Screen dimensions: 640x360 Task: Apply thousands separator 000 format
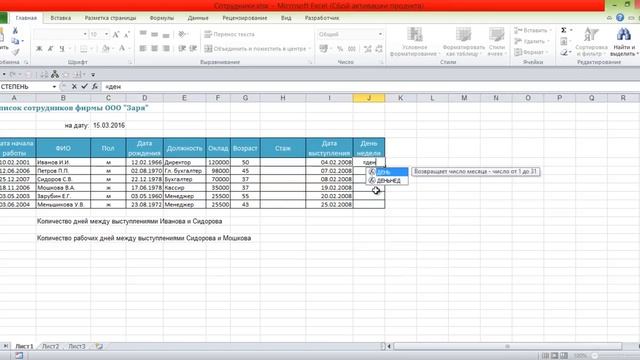pos(352,49)
